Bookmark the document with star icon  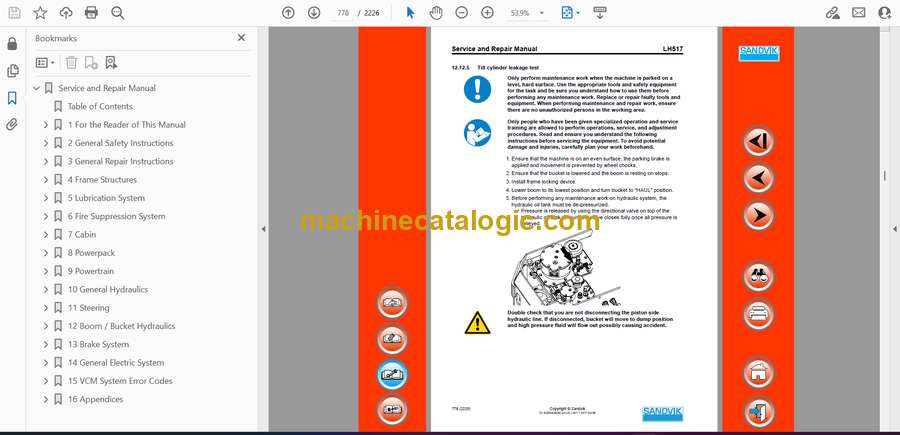coord(40,13)
